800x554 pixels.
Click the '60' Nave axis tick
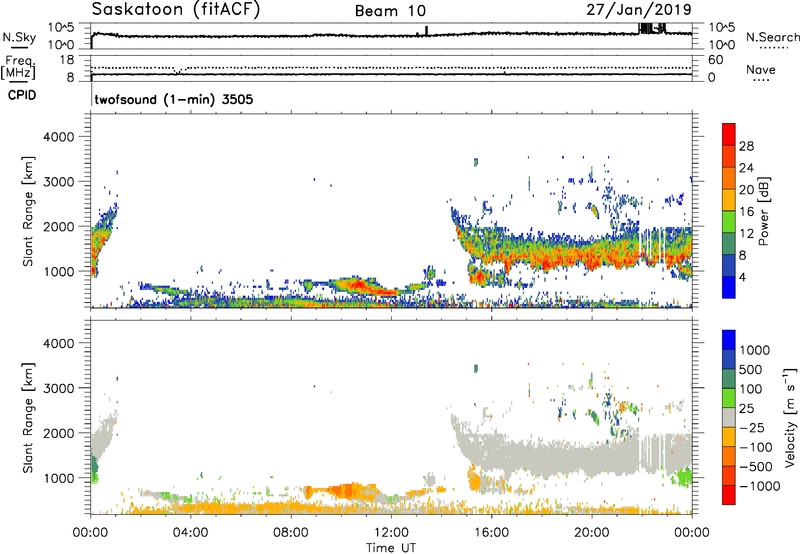coord(715,60)
